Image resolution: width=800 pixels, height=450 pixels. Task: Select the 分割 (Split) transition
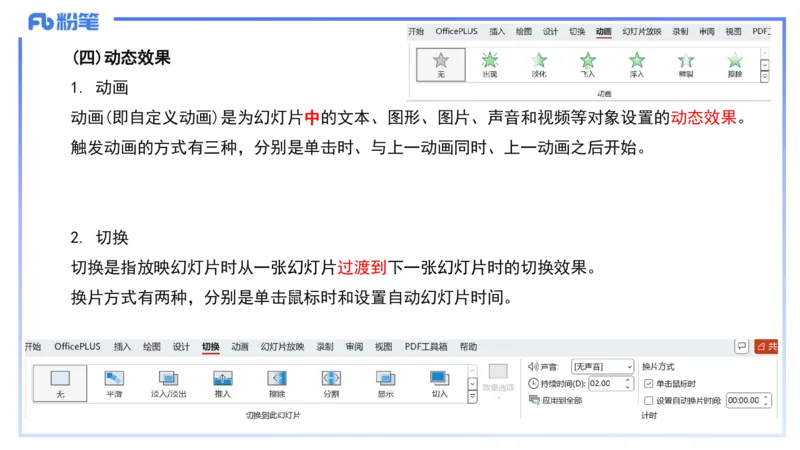[331, 383]
